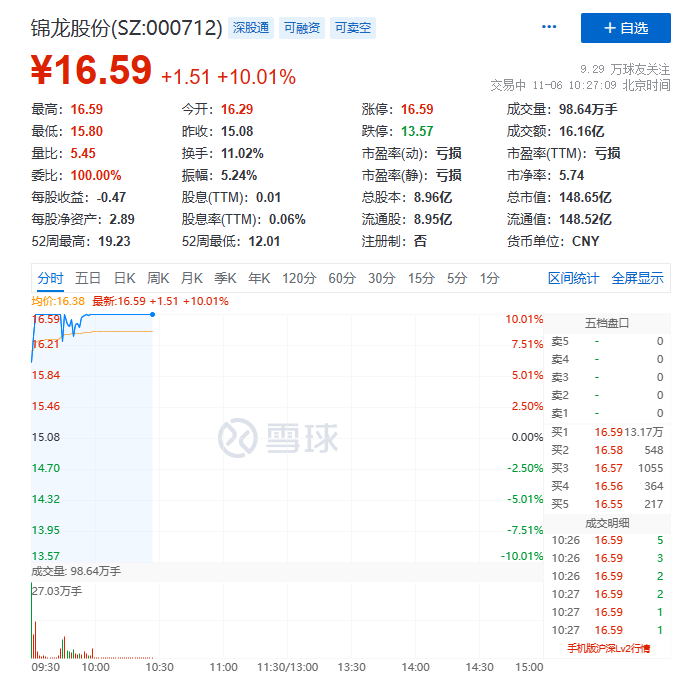Switch to the 季K chart tab

[225, 278]
